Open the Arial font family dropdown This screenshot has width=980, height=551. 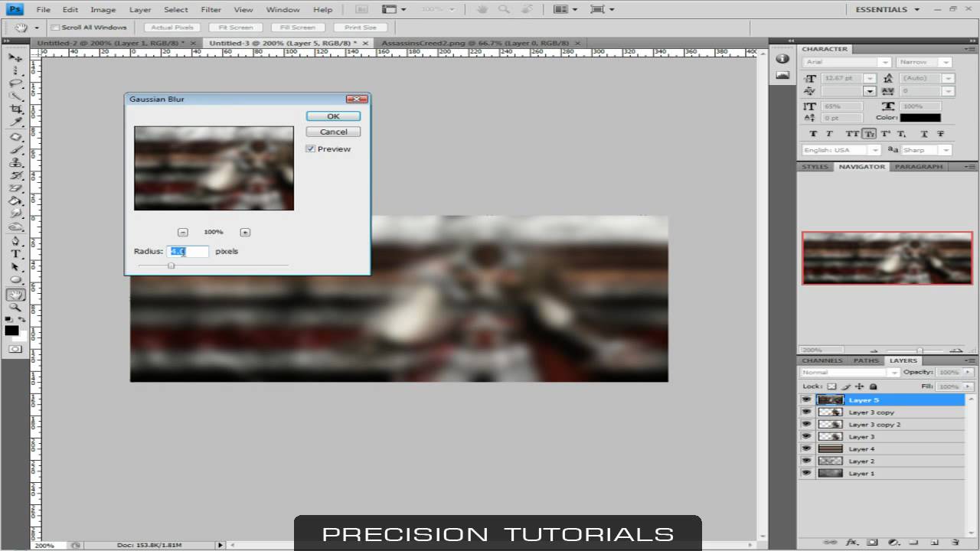885,62
